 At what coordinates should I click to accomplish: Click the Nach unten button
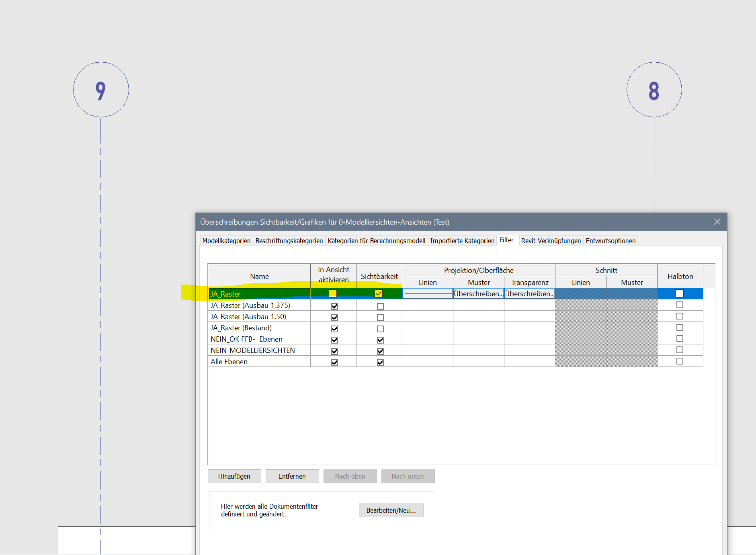[x=408, y=476]
